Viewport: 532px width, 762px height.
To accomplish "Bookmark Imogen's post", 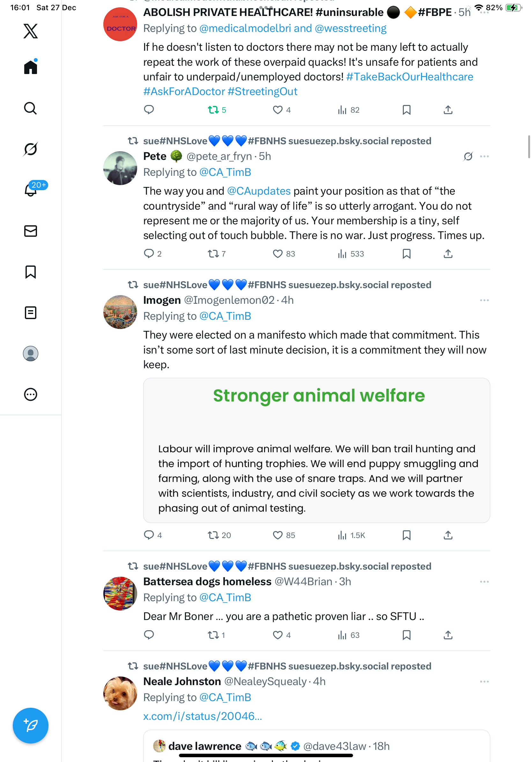I will (406, 535).
